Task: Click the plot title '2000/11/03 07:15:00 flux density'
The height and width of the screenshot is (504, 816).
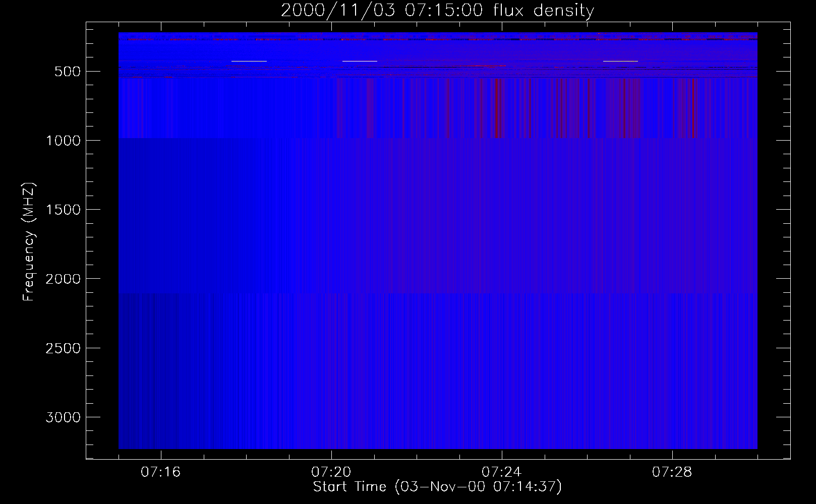Action: pos(437,11)
